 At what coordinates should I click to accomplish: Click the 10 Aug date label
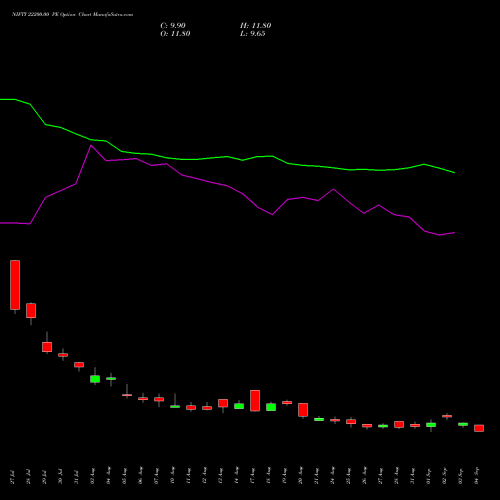click(173, 476)
